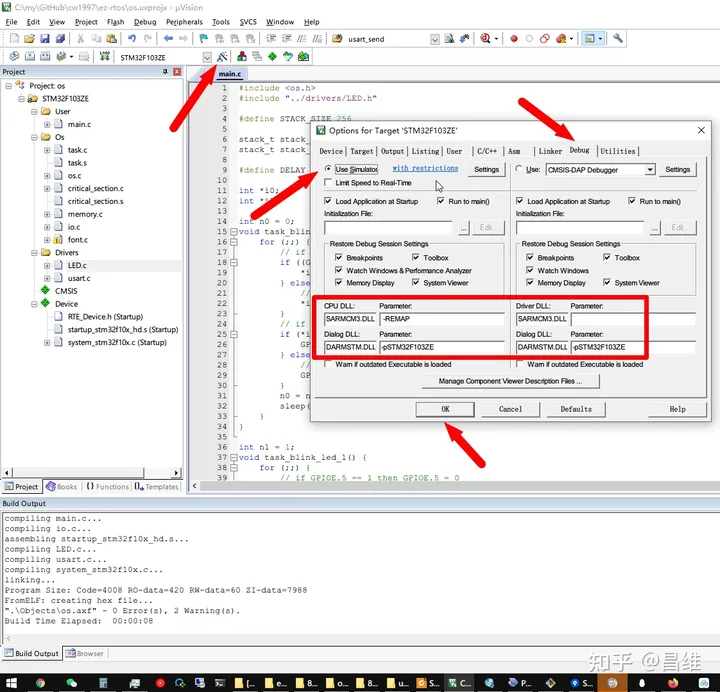Open the Windows Start button
This screenshot has height=692, width=720.
[11, 683]
